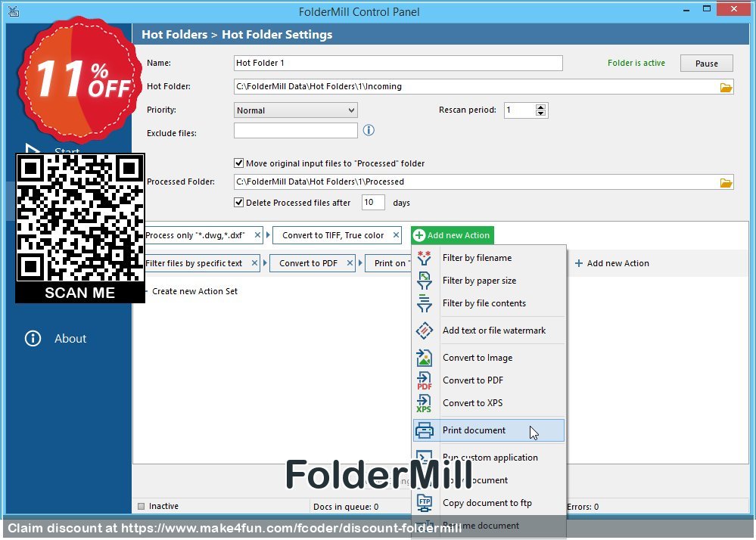Select Convert to XPS menu entry

(489, 403)
